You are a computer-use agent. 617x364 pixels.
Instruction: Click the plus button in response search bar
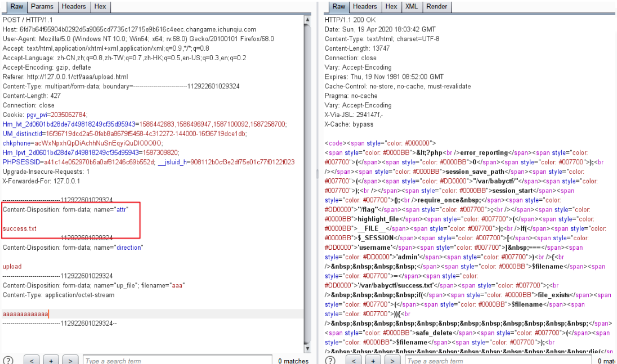coord(374,360)
